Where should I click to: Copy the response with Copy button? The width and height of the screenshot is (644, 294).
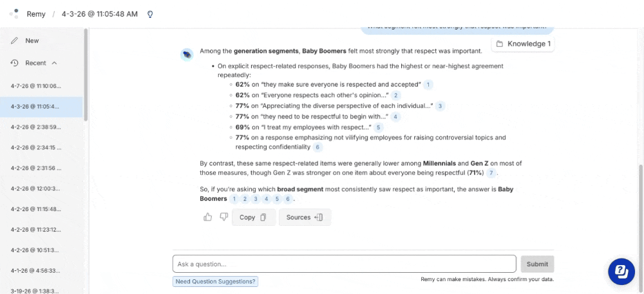pos(252,217)
